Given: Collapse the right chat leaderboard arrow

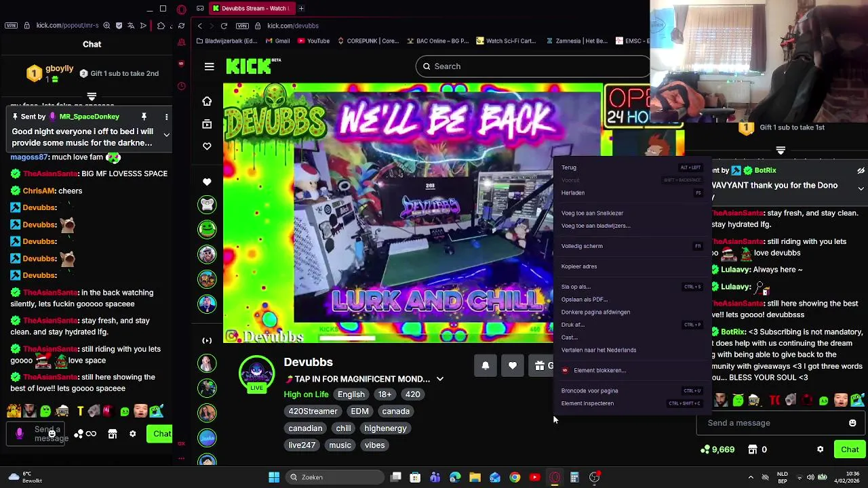Looking at the screenshot, I should (781, 150).
